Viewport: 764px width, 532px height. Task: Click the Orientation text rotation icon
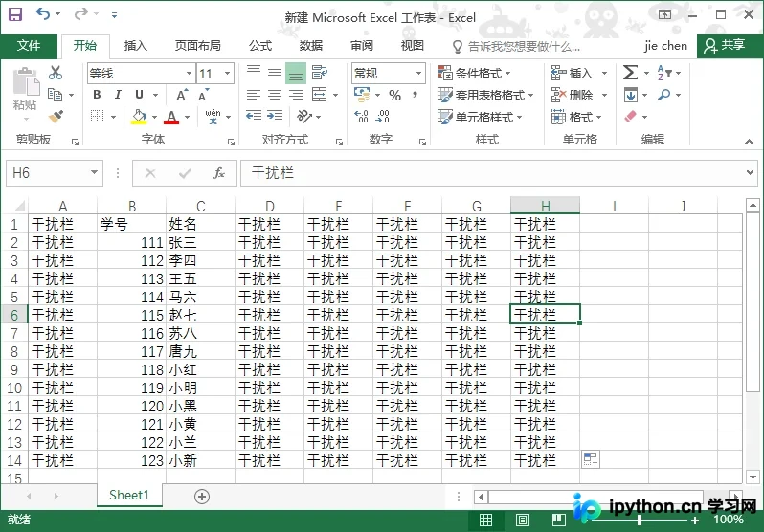pos(304,117)
